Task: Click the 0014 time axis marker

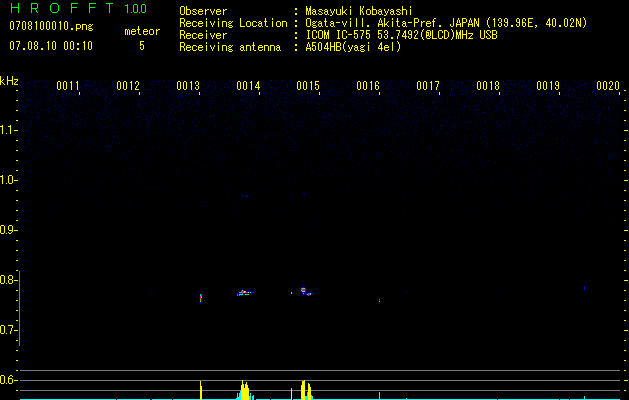Action: tap(248, 86)
